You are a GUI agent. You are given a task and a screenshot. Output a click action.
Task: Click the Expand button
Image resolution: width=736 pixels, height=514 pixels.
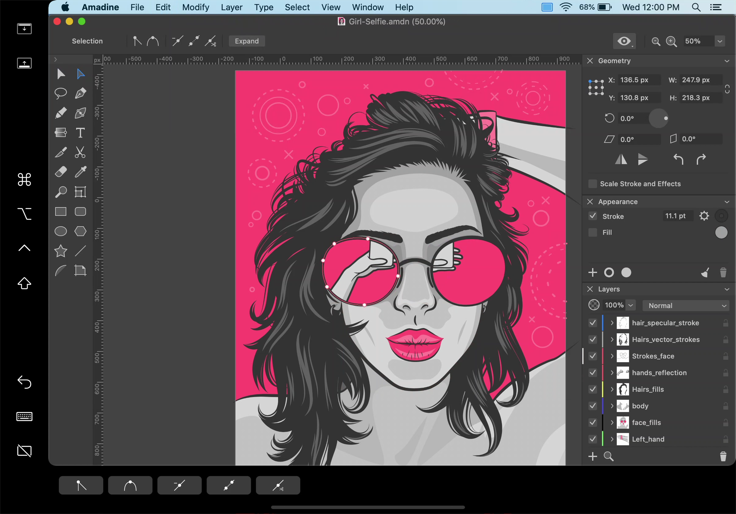coord(246,41)
